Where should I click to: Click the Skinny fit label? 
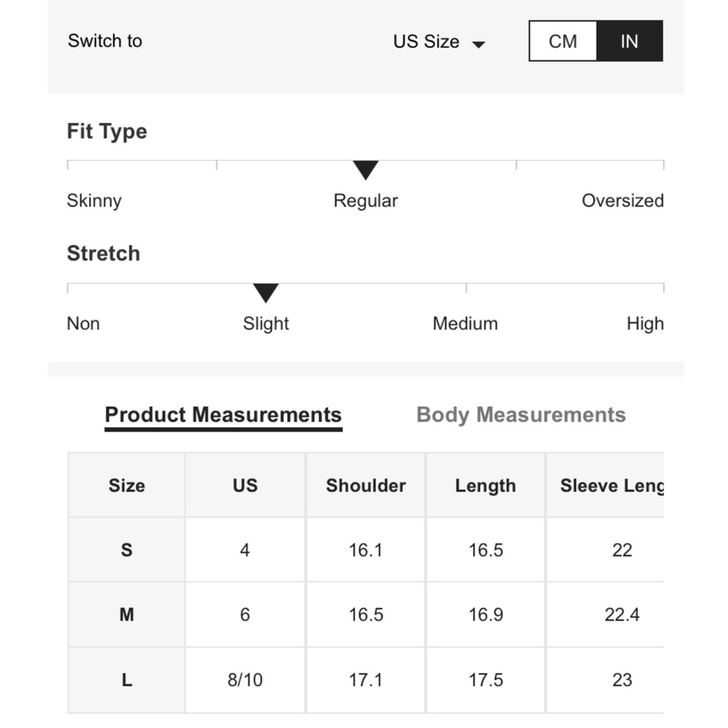pyautogui.click(x=94, y=201)
